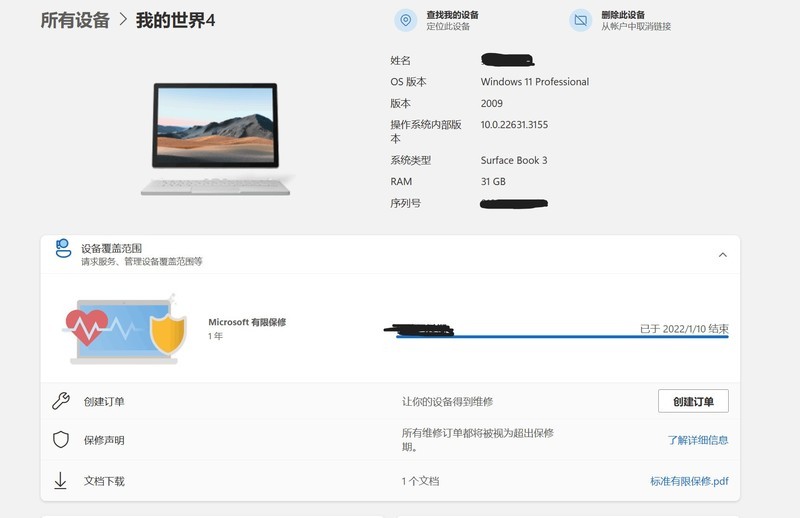Click 所有维修订单都将被视为超出保修期 notice
Screen dimensions: 800x518
click(x=478, y=440)
